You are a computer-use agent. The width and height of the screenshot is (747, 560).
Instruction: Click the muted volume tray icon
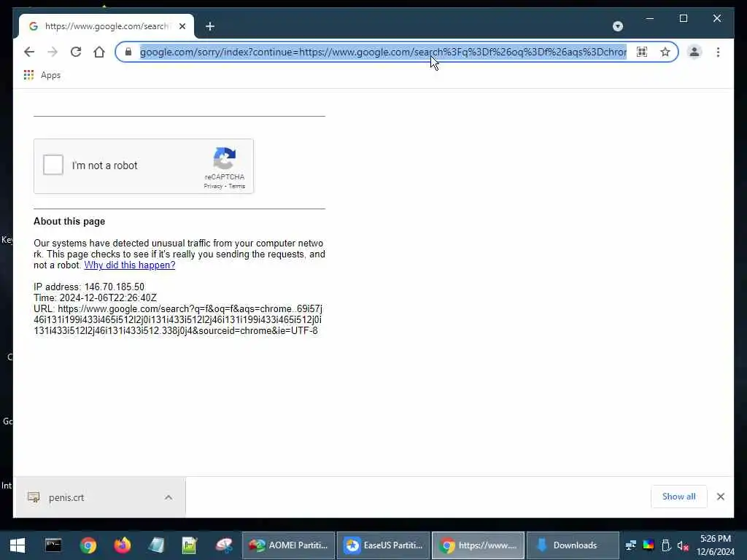(x=683, y=545)
